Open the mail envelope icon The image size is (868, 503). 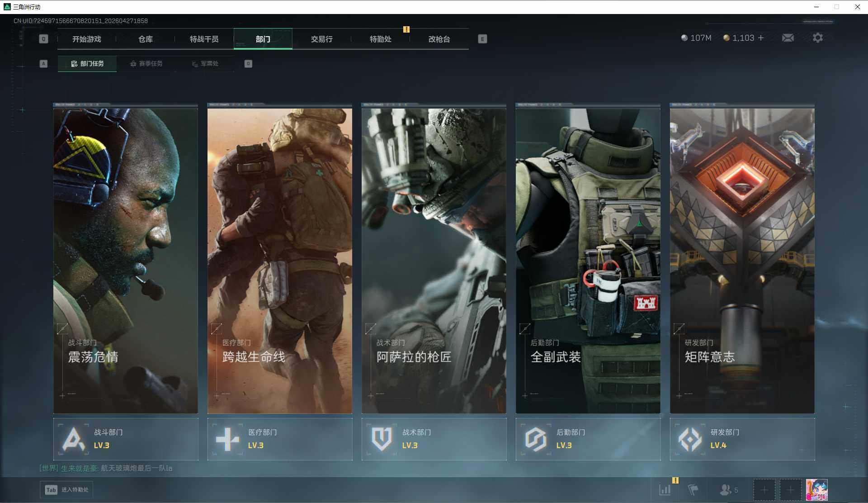788,38
